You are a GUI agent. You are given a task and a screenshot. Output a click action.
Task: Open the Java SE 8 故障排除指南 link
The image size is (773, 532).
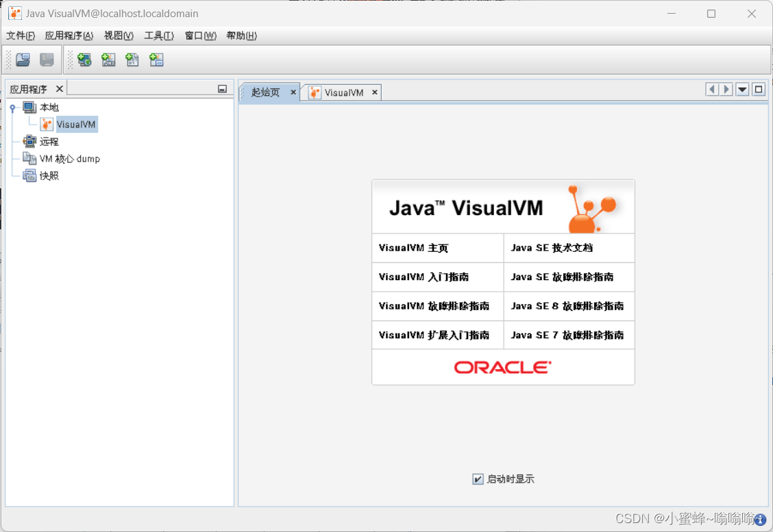567,306
